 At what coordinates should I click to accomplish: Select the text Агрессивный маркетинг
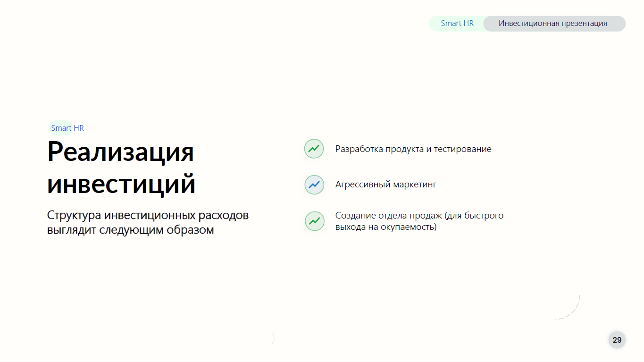pyautogui.click(x=386, y=185)
